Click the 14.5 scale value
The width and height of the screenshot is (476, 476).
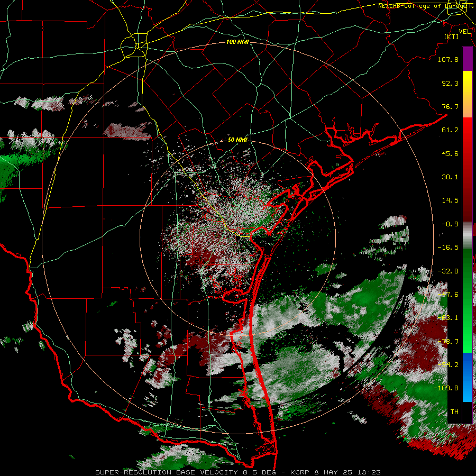[x=450, y=200]
